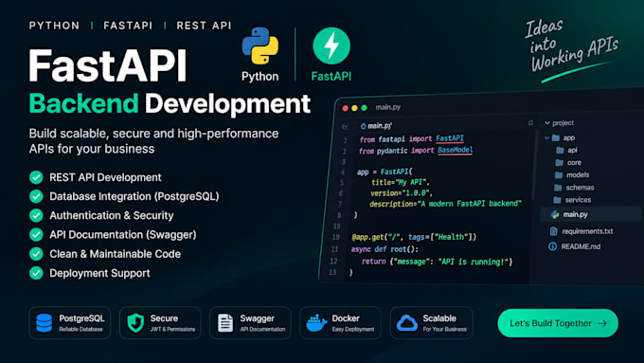Click the main.py window title text
The width and height of the screenshot is (644, 363).
[x=387, y=107]
